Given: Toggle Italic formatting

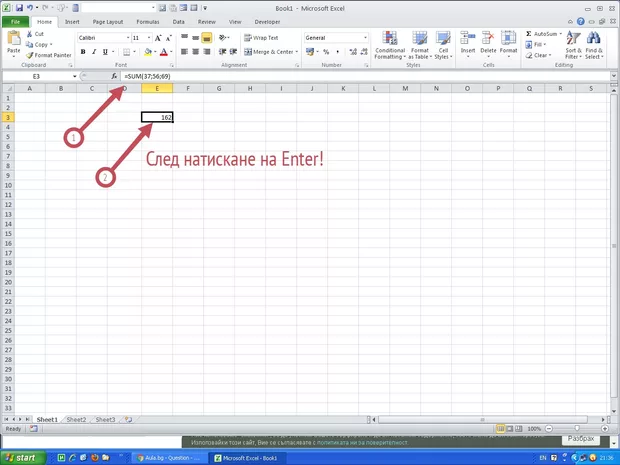Looking at the screenshot, I should tap(95, 51).
